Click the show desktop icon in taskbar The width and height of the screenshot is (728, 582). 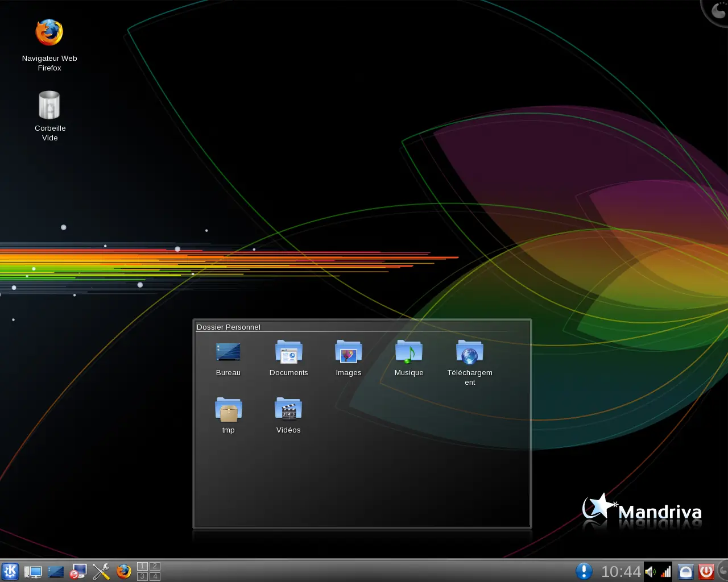(x=56, y=571)
